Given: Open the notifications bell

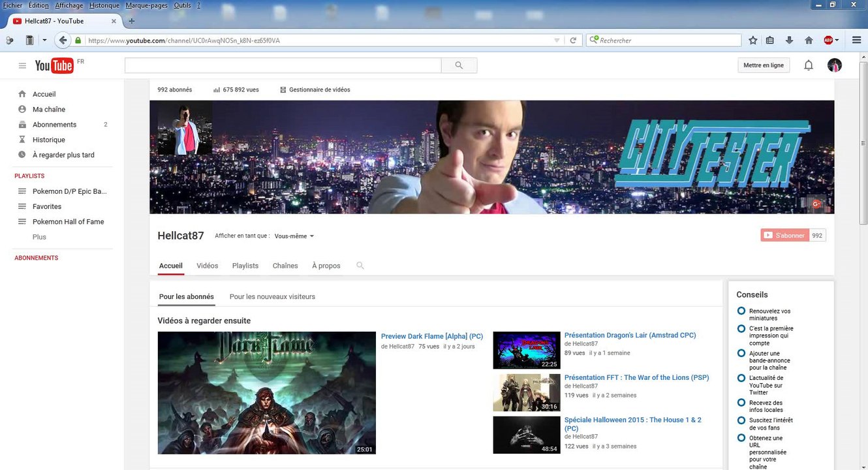Looking at the screenshot, I should [x=809, y=65].
